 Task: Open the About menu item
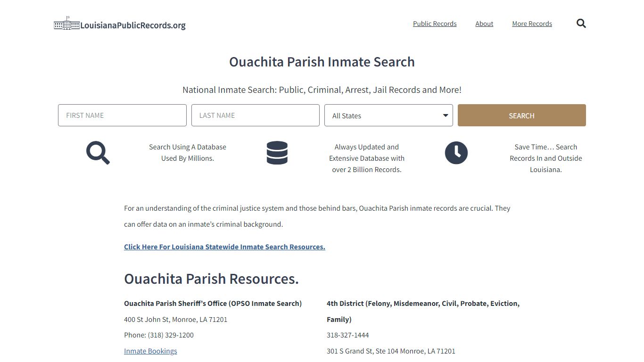point(484,24)
